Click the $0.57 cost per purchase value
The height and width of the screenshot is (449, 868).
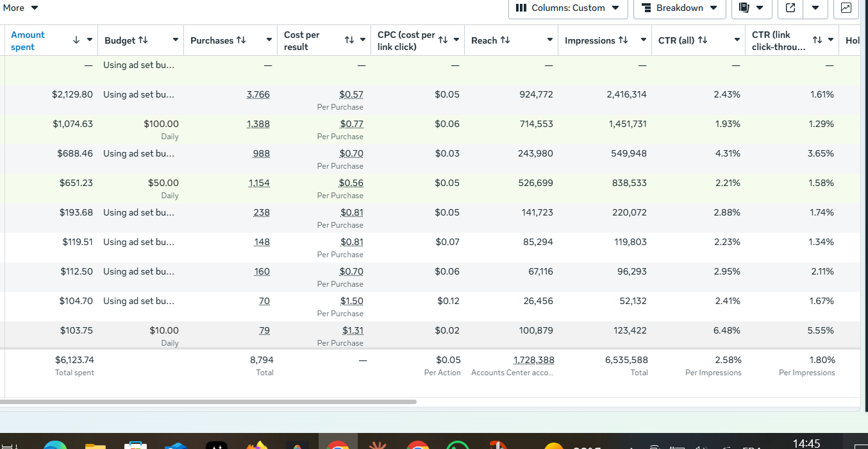pyautogui.click(x=351, y=94)
